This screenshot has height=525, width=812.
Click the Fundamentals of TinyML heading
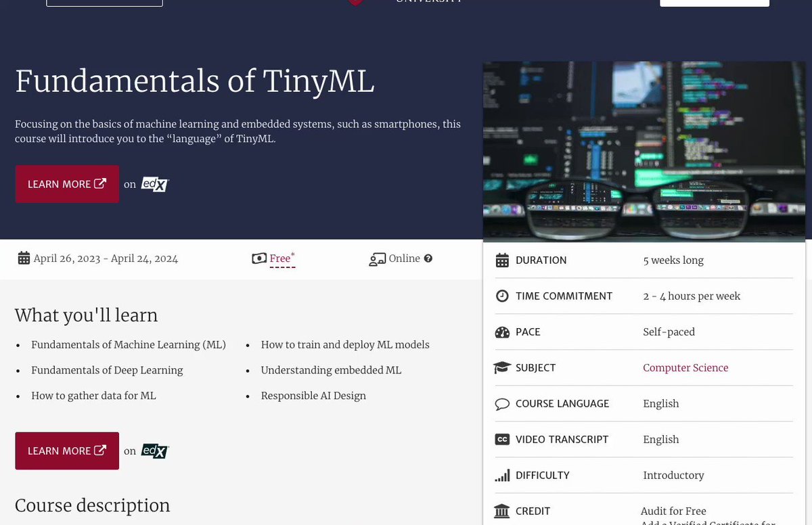pos(195,81)
